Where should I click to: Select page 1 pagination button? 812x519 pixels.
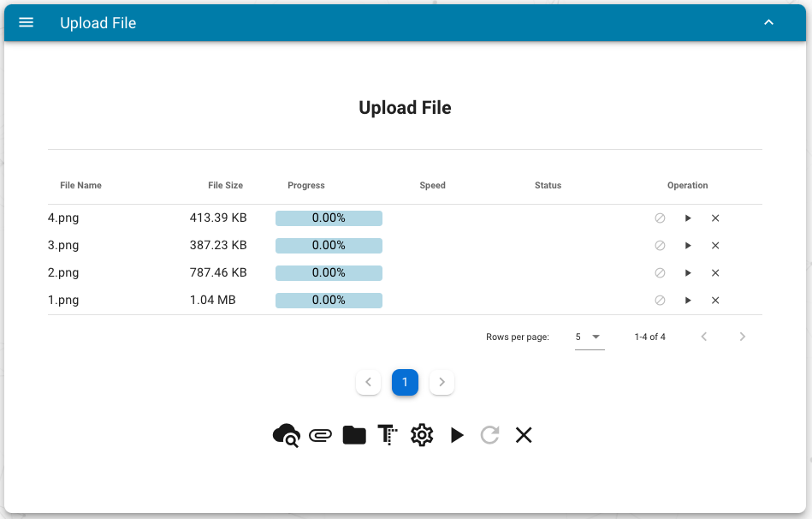point(405,383)
